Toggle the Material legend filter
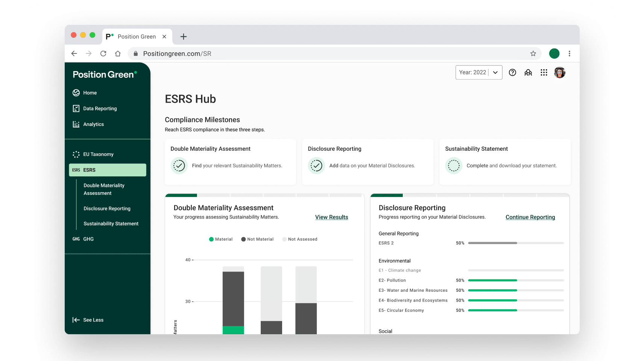This screenshot has width=644, height=361. [x=220, y=239]
